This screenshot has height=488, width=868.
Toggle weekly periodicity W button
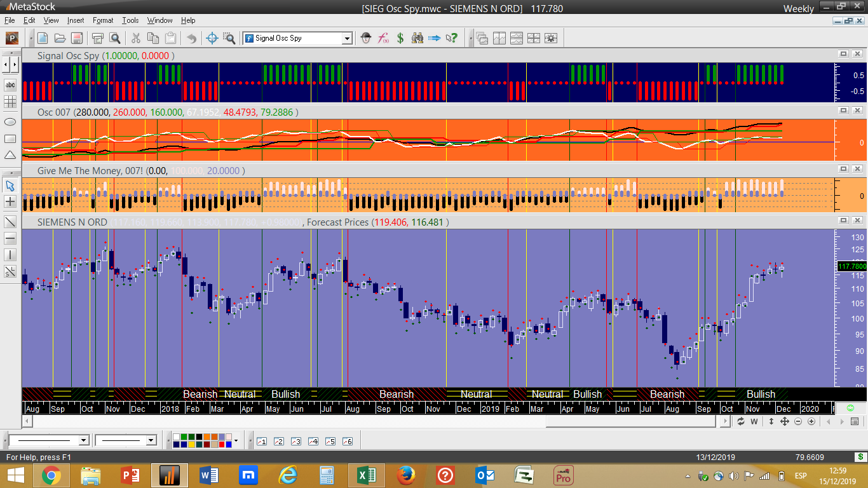754,422
